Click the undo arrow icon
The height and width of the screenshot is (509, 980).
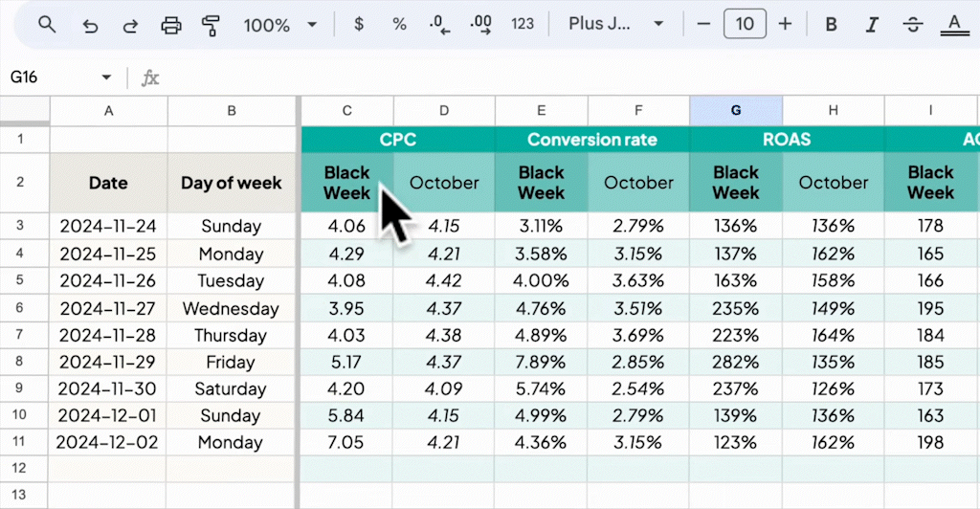coord(91,25)
